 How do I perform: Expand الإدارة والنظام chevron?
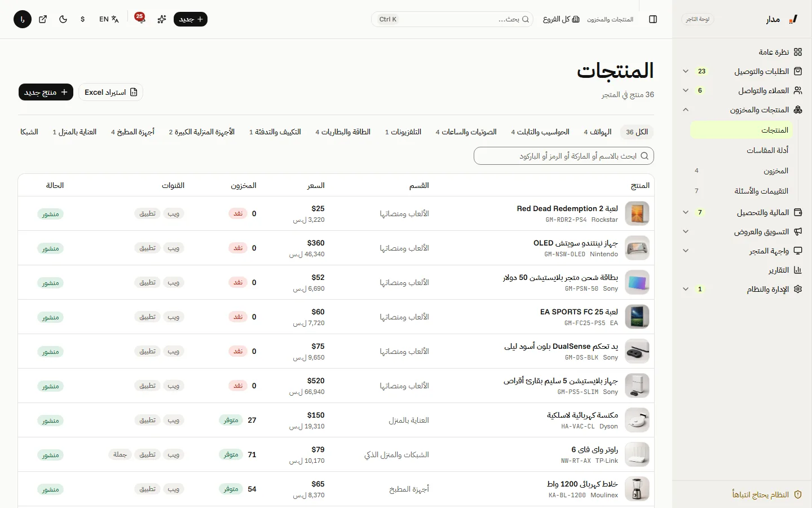coord(686,289)
